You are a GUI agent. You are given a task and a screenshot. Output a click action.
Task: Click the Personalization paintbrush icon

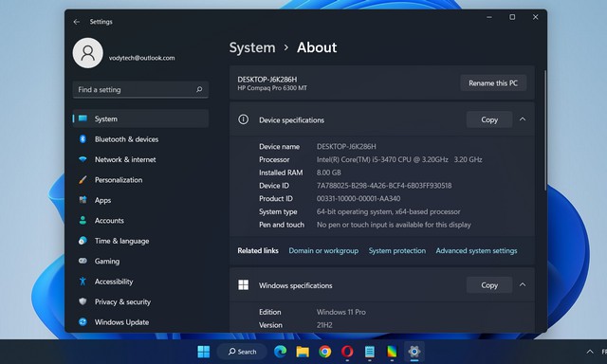click(x=83, y=179)
